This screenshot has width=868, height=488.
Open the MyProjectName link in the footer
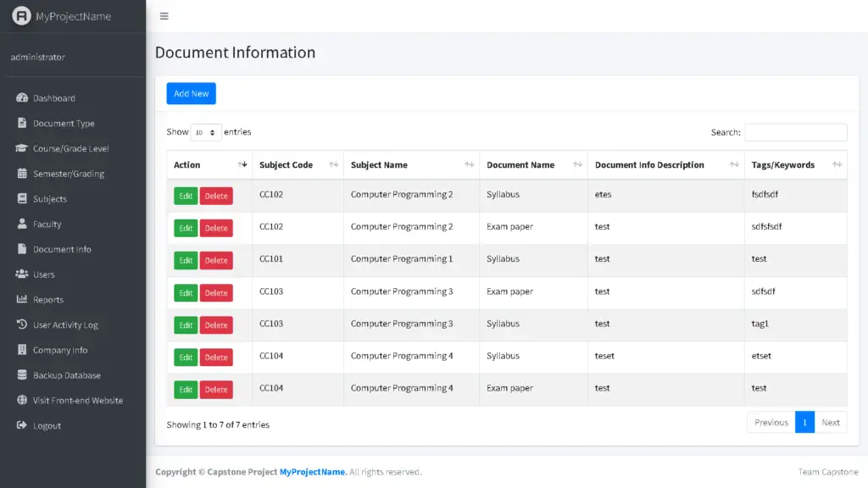(314, 472)
